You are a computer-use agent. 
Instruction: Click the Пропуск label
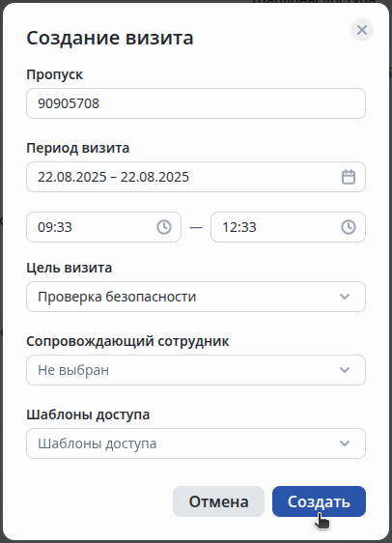pyautogui.click(x=55, y=74)
